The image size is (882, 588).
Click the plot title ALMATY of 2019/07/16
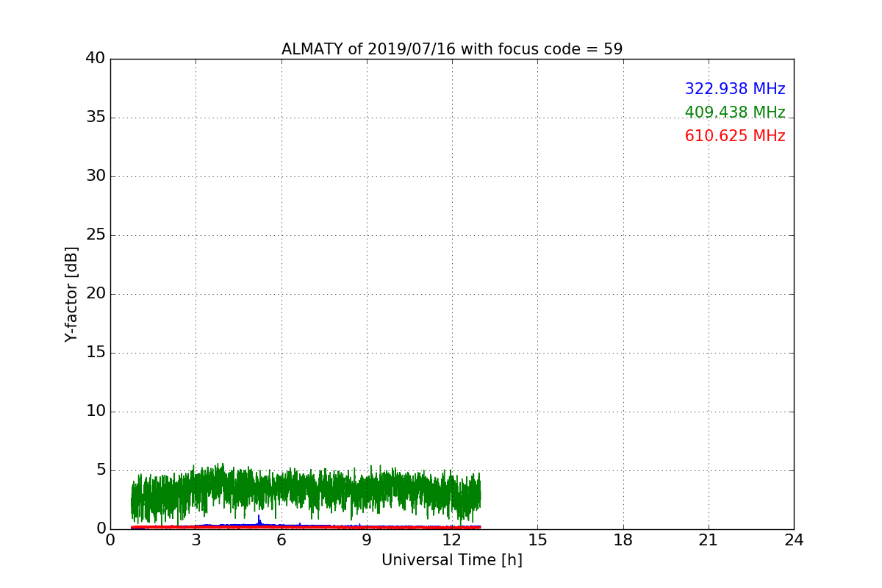[452, 49]
